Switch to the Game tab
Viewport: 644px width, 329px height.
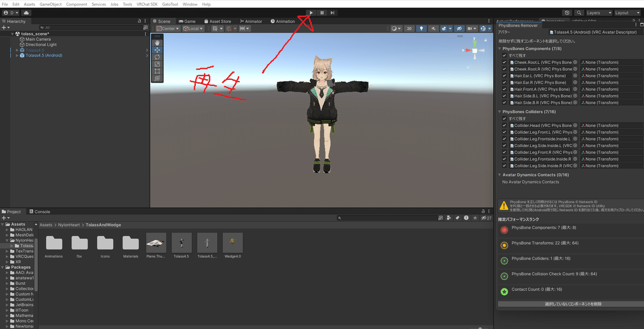pos(187,21)
